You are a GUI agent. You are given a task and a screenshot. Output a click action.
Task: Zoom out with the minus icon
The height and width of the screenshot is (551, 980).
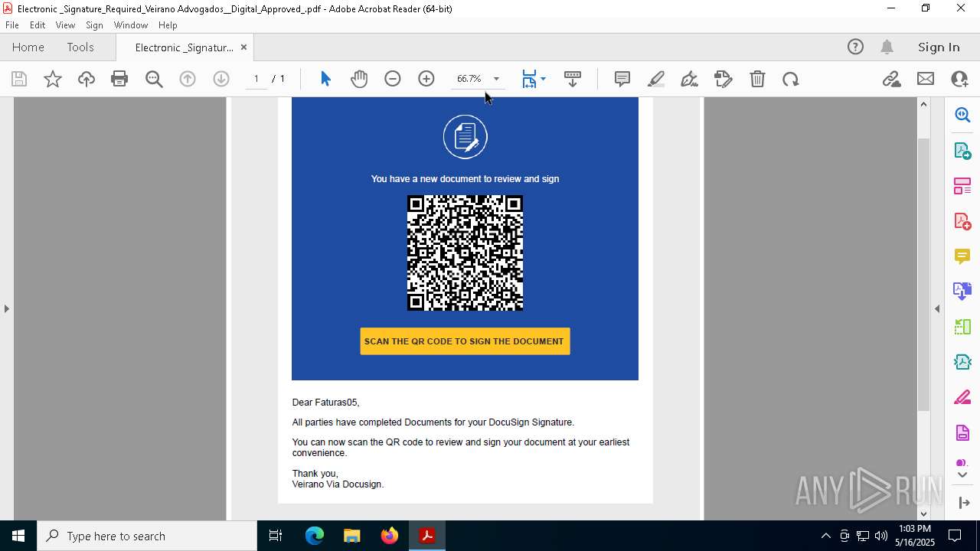tap(393, 79)
